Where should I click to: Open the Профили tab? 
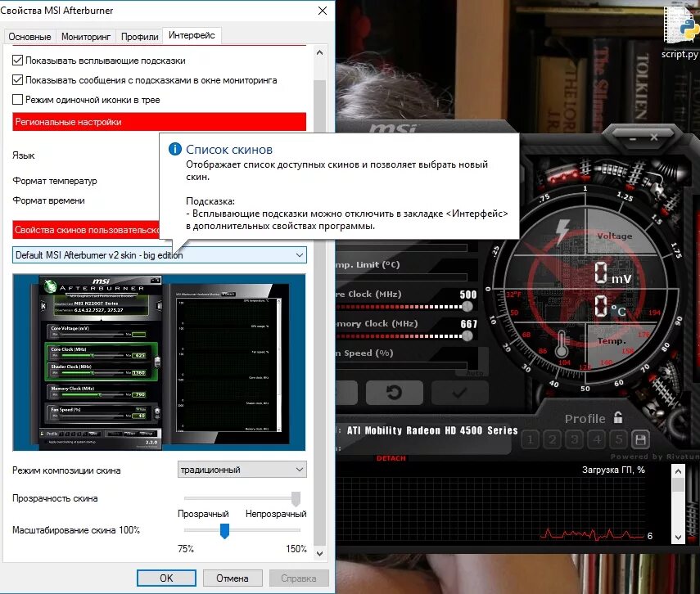pyautogui.click(x=139, y=37)
